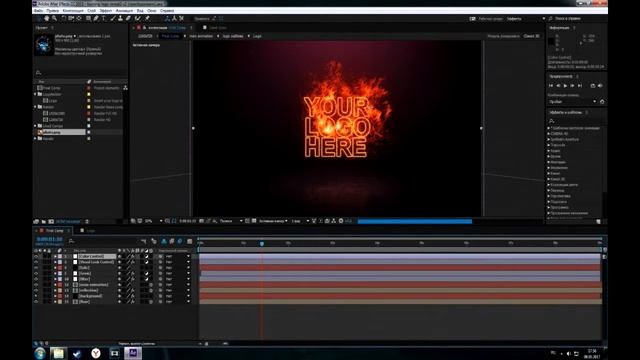Toggle loop option in Preview panel
640x360 pixels.
point(593,86)
